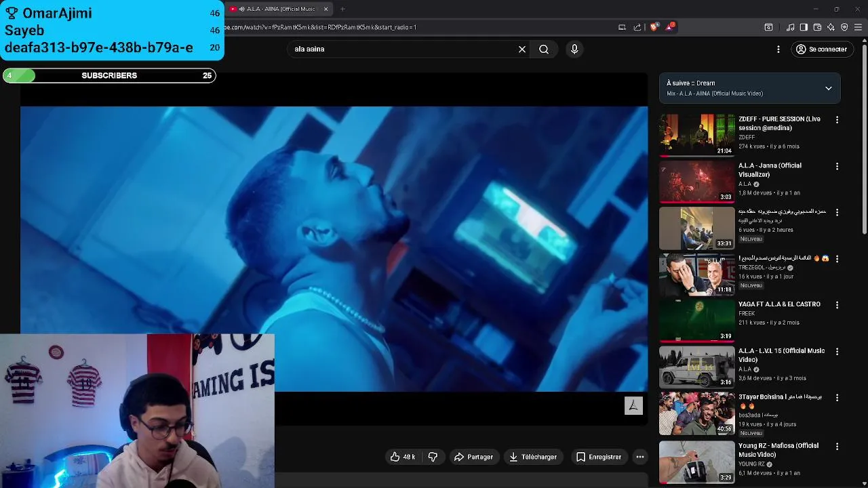Click the FREEK channel name
Image resolution: width=868 pixels, height=488 pixels.
(x=747, y=314)
